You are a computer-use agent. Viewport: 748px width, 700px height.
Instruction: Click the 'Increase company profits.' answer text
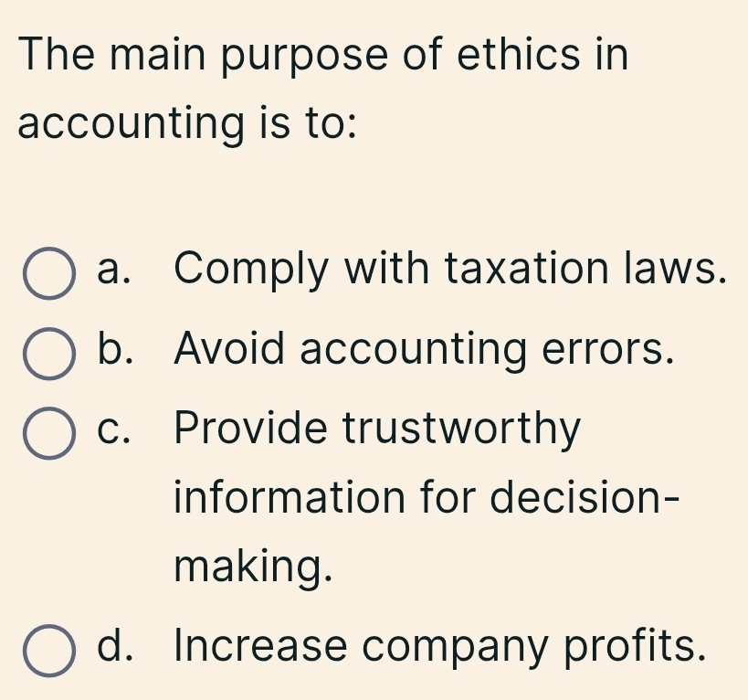click(440, 645)
